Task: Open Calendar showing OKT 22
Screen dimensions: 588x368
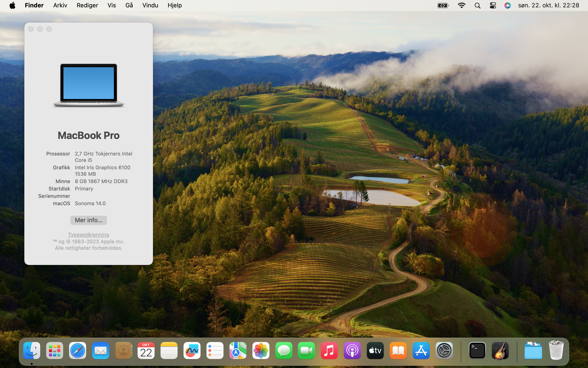Action: pos(146,351)
